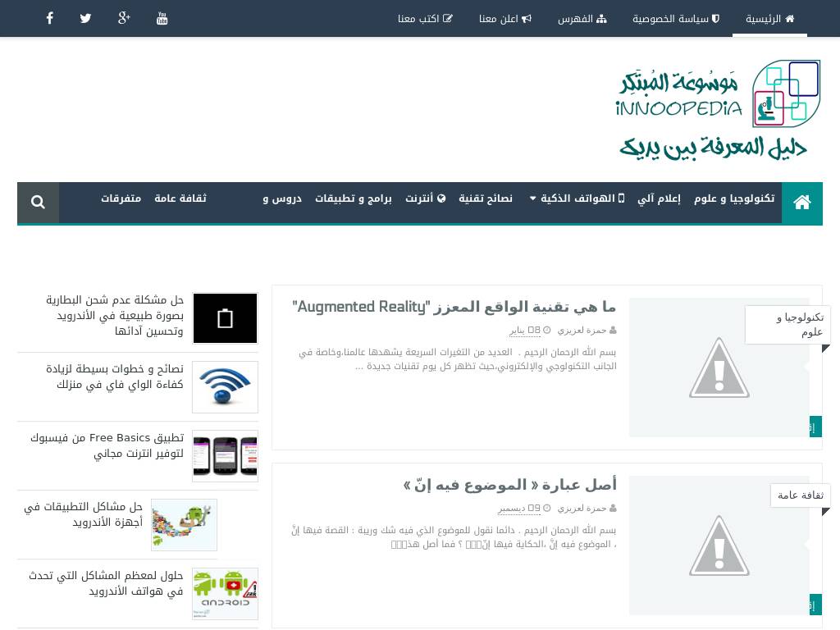Click the تكنولوجيا و علوم category tag

click(787, 325)
